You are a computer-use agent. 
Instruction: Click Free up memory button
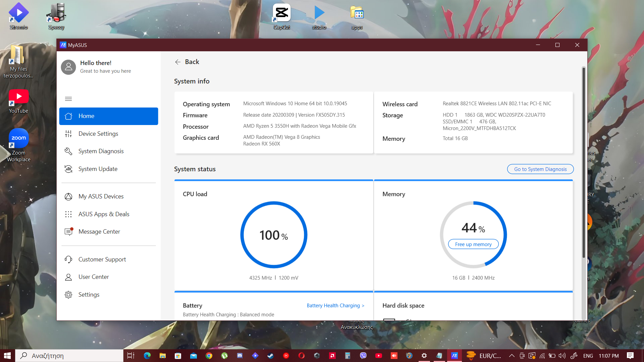click(473, 244)
